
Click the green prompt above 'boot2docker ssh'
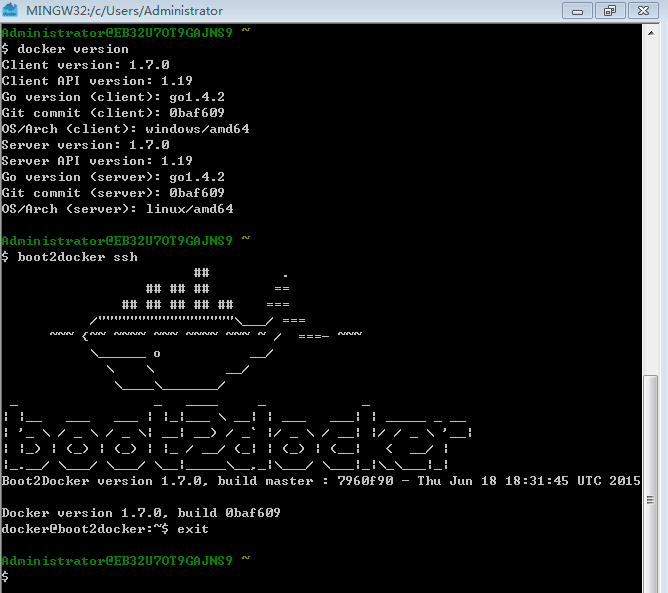[126, 241]
